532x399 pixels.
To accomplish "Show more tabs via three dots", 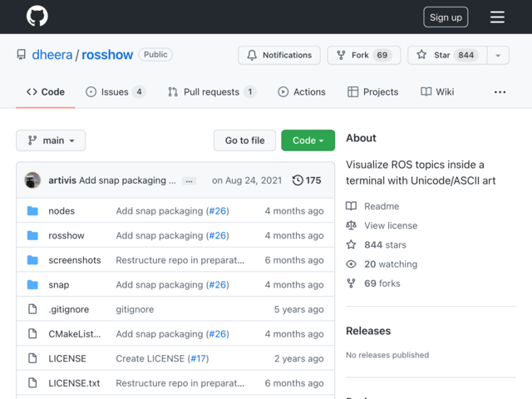I will click(x=500, y=92).
